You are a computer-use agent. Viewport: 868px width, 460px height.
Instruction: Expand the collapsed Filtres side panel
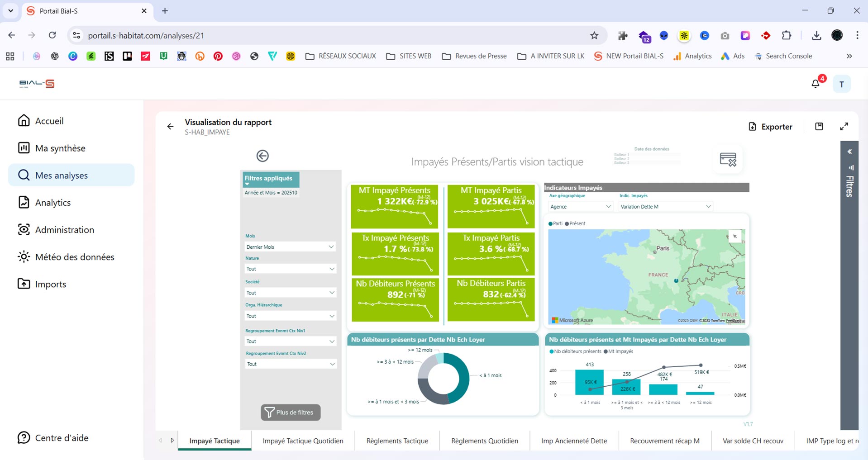click(849, 152)
